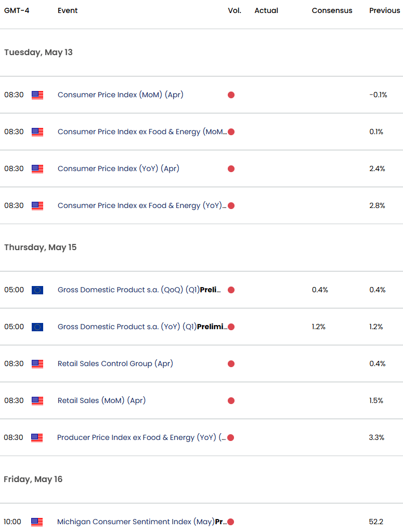Click the volatility indicator for Michigan Consumer Sentiment Index
Screen dimensions: 403x532
[x=231, y=522]
